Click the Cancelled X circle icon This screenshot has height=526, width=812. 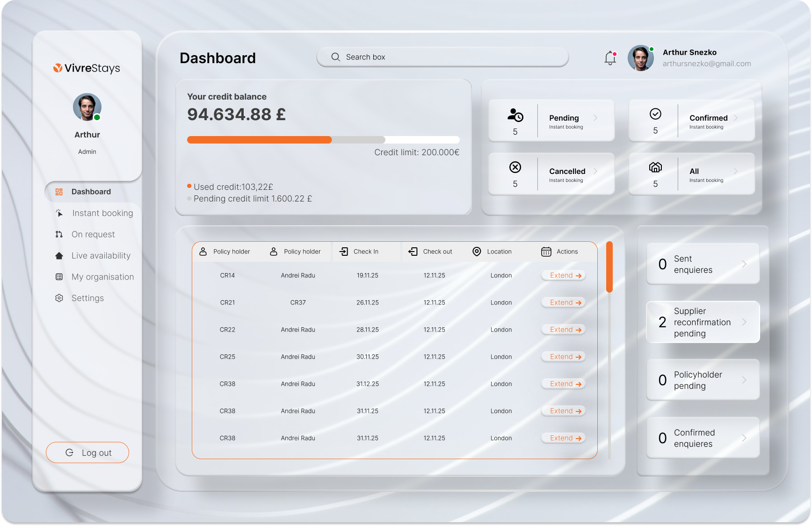[x=515, y=167]
